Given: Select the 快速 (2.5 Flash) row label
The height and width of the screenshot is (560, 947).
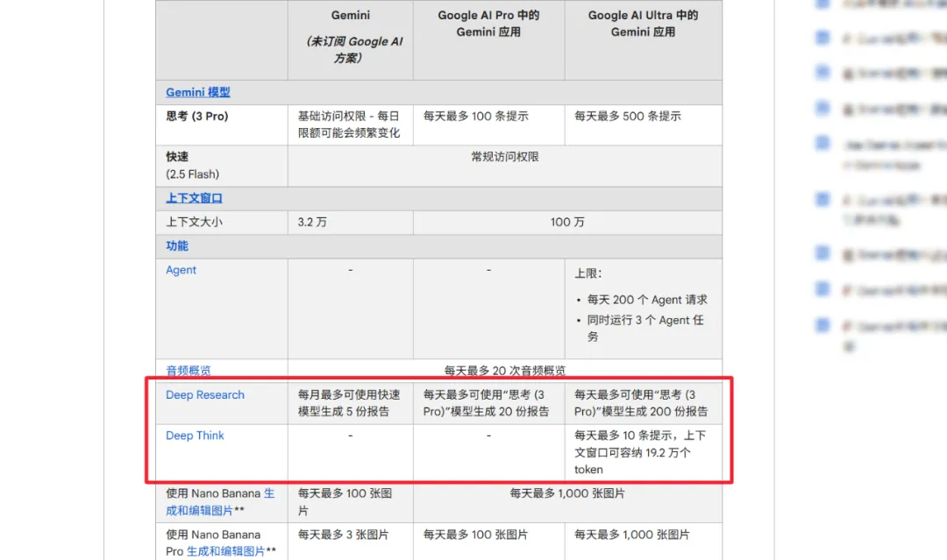Looking at the screenshot, I should pos(192,166).
